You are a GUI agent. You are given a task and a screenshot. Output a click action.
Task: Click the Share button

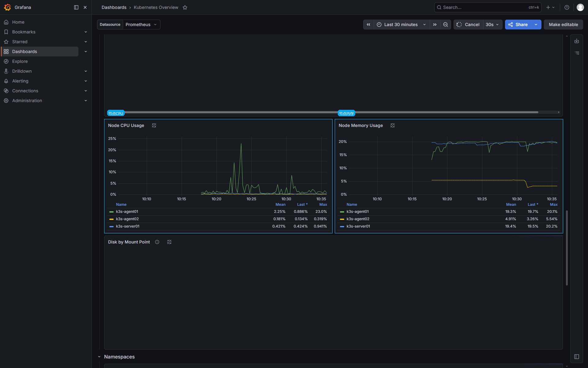click(518, 25)
